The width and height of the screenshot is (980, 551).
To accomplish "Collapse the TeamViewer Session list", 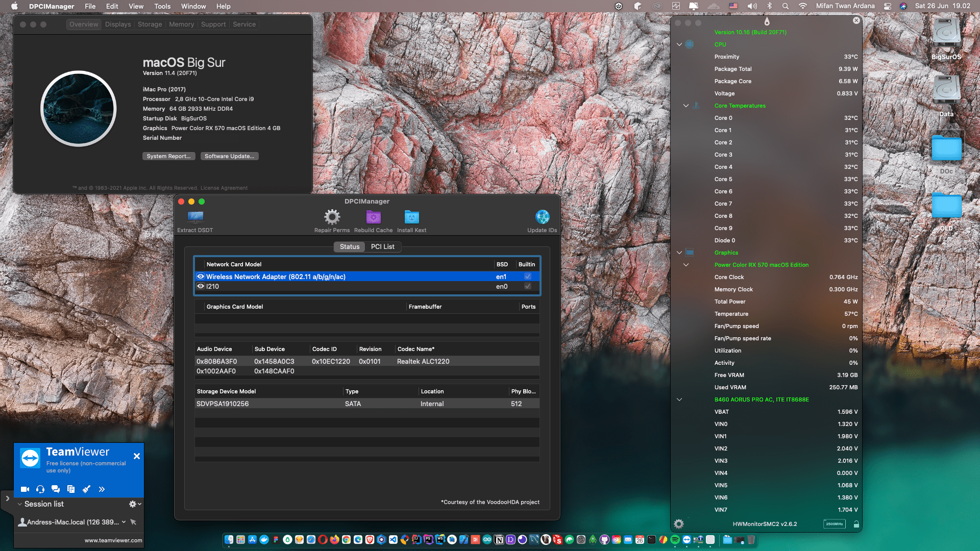I will click(x=20, y=504).
